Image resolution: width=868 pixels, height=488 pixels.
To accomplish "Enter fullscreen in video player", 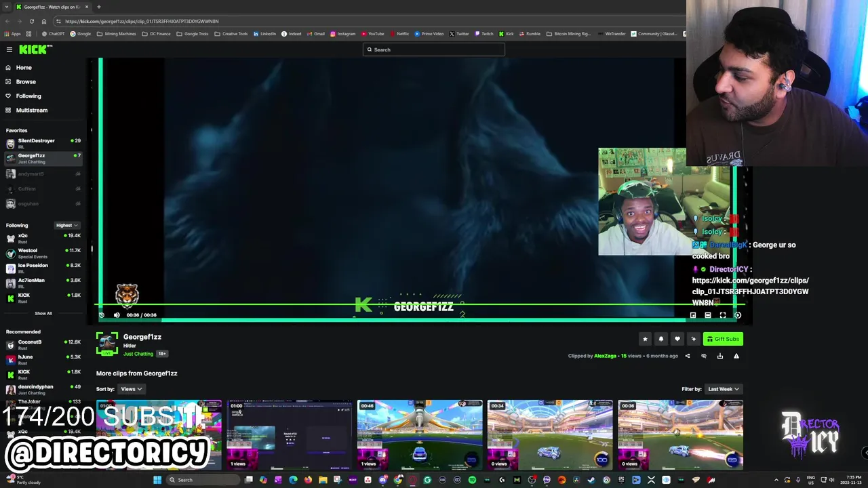I will click(x=723, y=315).
